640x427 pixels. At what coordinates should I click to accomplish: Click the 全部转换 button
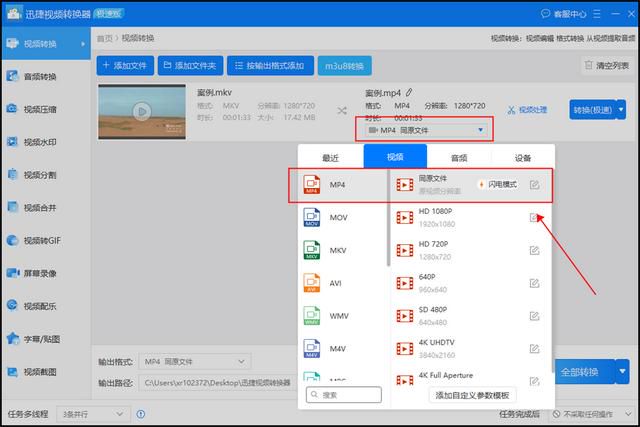[584, 371]
